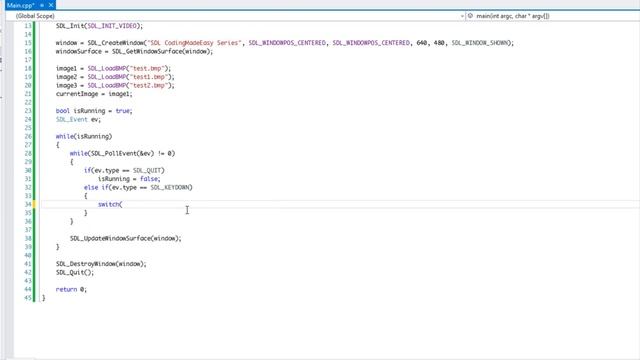Click the "test.bmp" string on line 18

click(x=147, y=69)
